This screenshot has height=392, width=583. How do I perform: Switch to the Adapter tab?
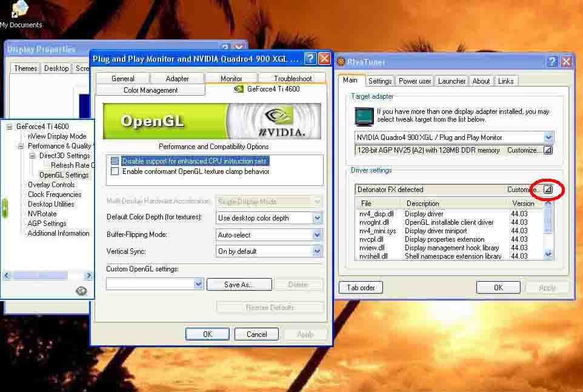point(177,78)
